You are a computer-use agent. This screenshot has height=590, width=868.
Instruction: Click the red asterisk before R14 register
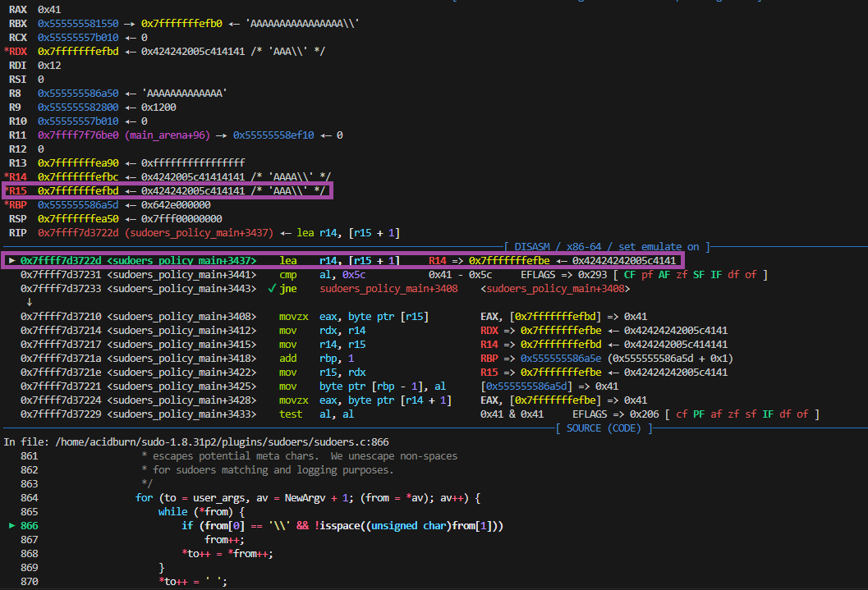7,176
